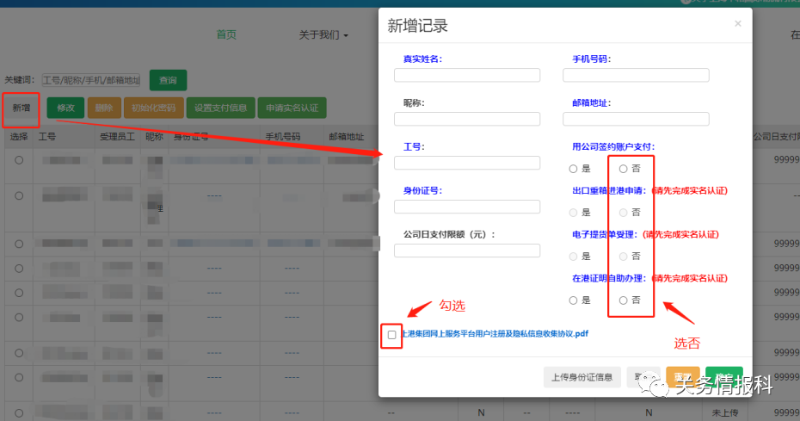Click the green 查询 search button

pyautogui.click(x=168, y=80)
